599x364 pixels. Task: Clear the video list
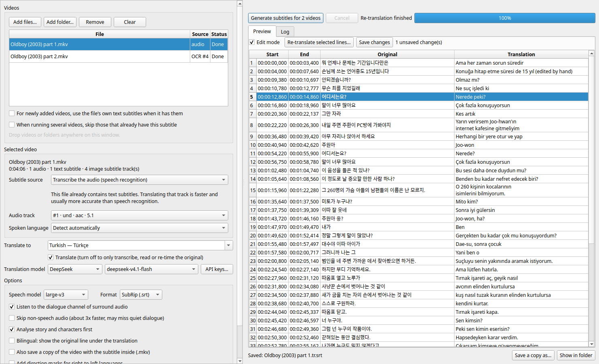click(130, 22)
